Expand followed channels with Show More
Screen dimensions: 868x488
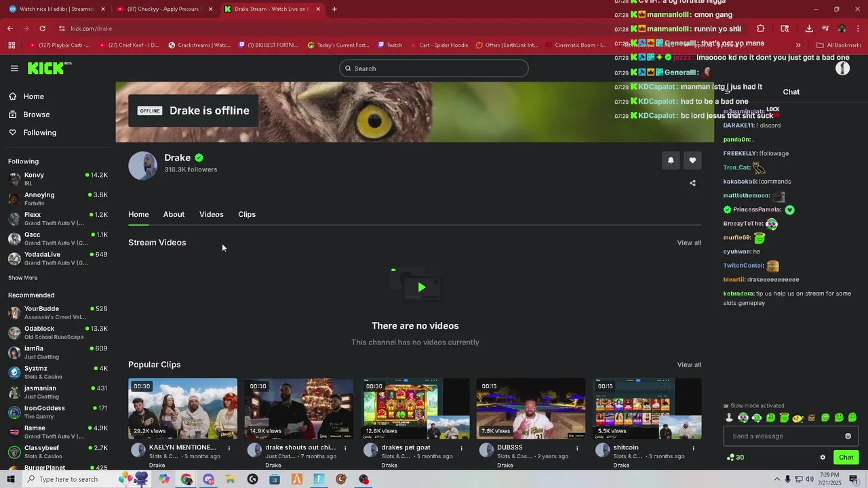click(23, 278)
